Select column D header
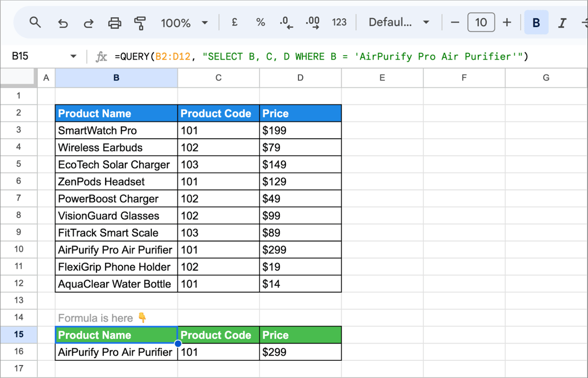 [x=300, y=78]
